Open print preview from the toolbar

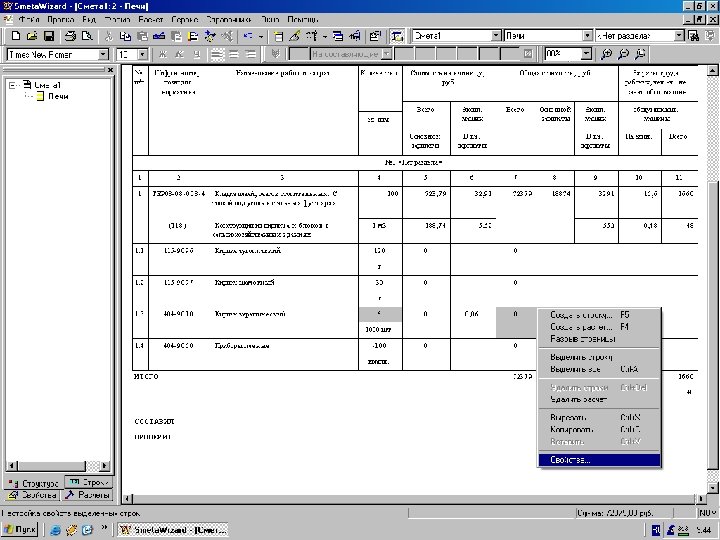pos(87,36)
